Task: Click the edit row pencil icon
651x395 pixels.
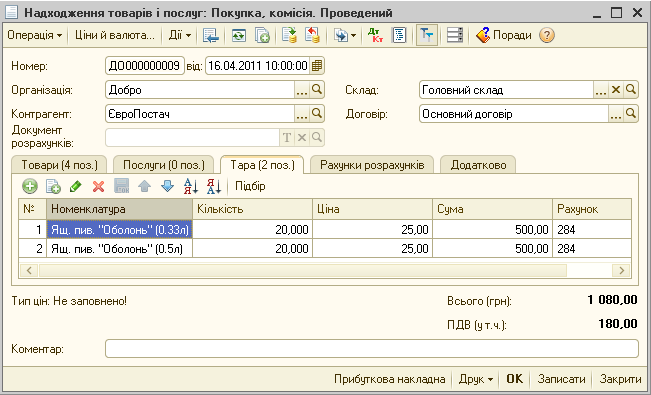Action: tap(76, 186)
